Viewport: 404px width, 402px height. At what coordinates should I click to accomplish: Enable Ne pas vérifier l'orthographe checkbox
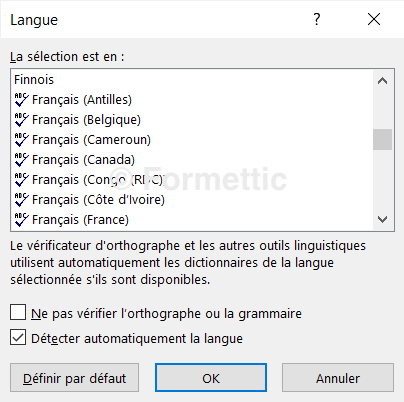coord(18,312)
